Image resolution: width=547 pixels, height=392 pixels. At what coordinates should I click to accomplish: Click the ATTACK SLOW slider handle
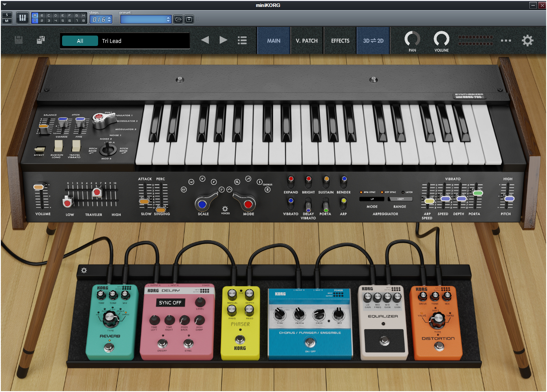(144, 201)
